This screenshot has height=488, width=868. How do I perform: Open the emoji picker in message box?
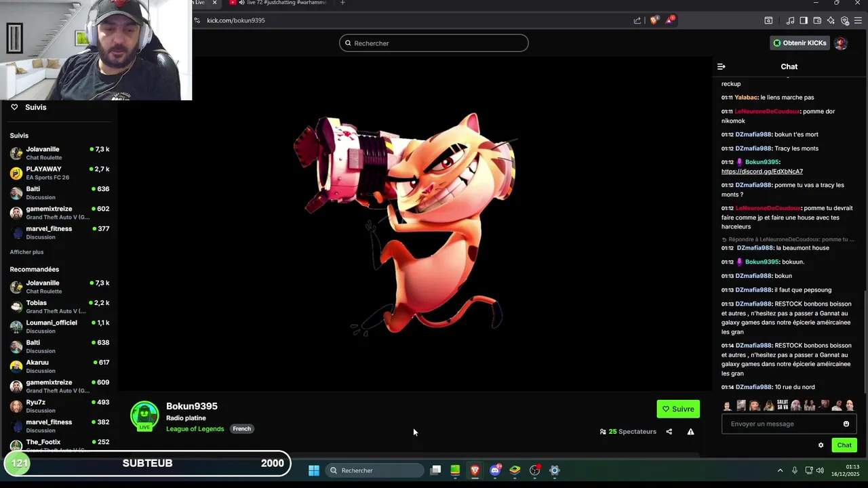coord(846,424)
